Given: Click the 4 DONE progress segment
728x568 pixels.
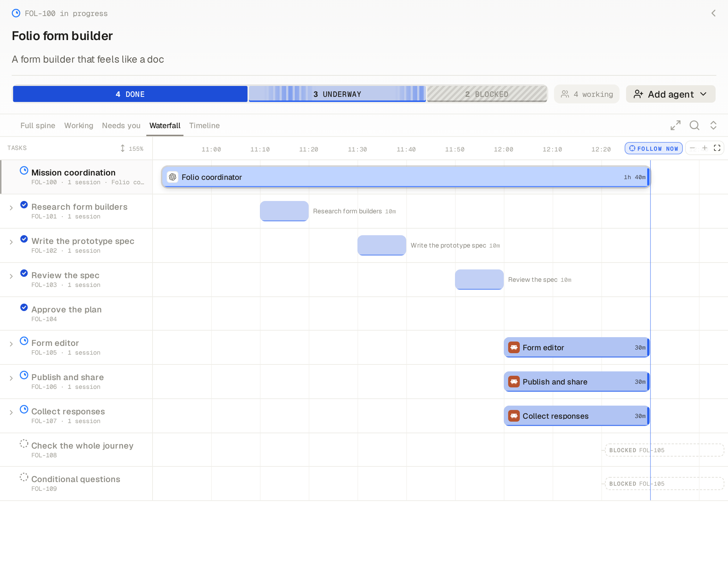Looking at the screenshot, I should point(130,94).
